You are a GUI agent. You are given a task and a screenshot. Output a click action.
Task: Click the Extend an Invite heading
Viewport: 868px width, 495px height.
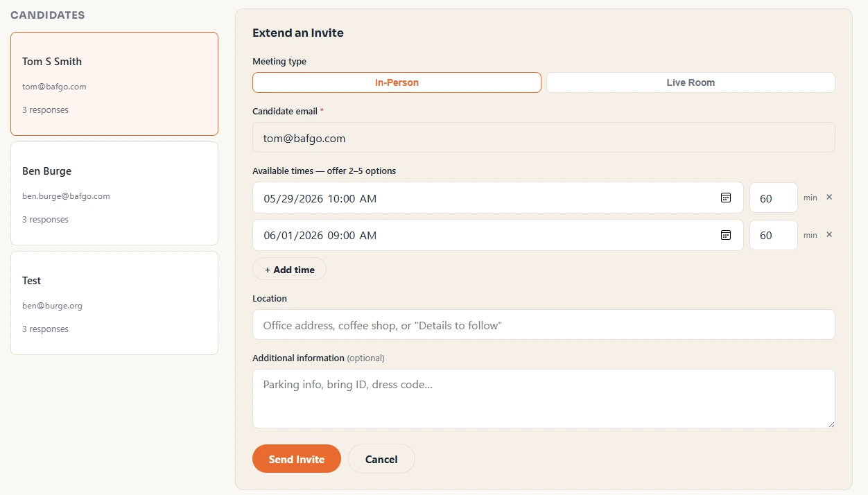298,33
